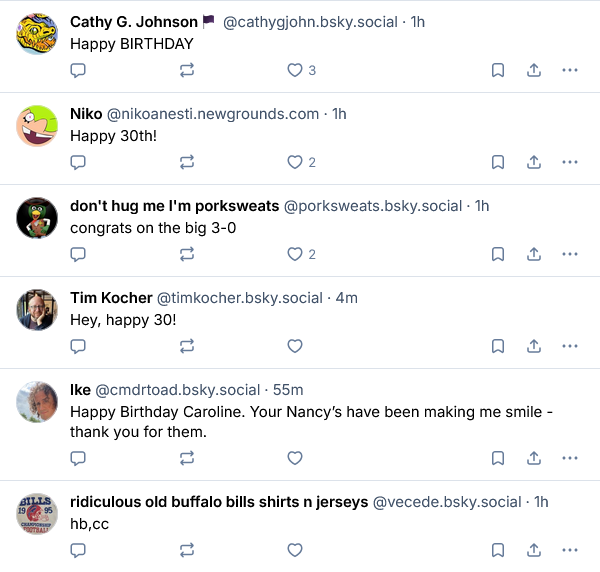The image size is (600, 572).
Task: Open the 55m timestamp on Ike's post
Action: tap(288, 390)
